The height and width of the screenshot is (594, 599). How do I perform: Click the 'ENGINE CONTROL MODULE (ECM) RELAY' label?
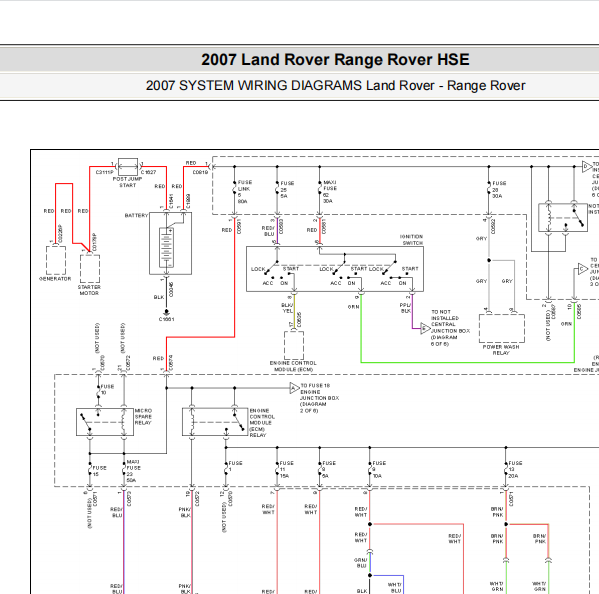pyautogui.click(x=262, y=423)
